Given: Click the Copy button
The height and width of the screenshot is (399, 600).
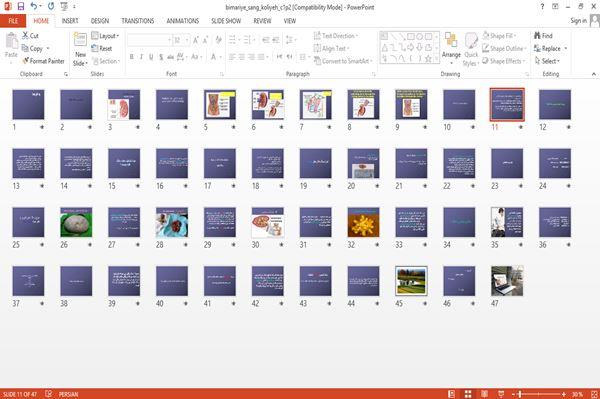Looking at the screenshot, I should (32, 48).
